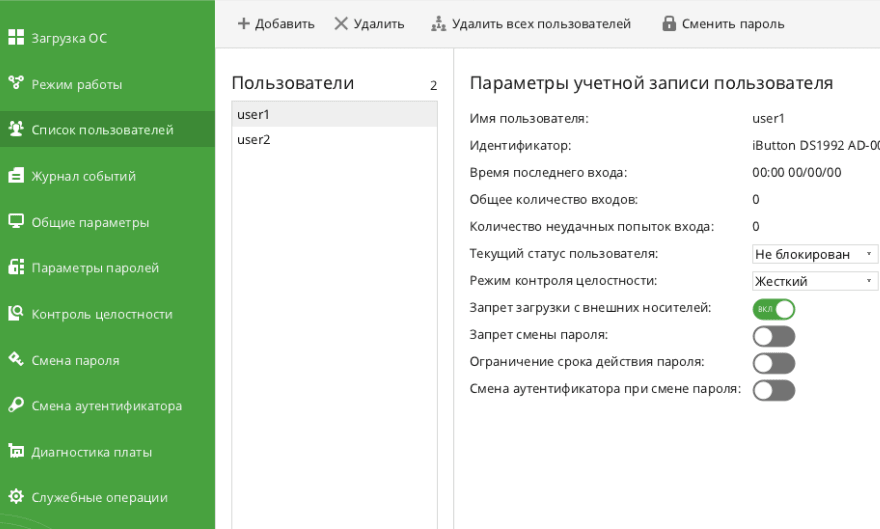
Task: Click the Журнал событий icon
Action: tap(16, 176)
